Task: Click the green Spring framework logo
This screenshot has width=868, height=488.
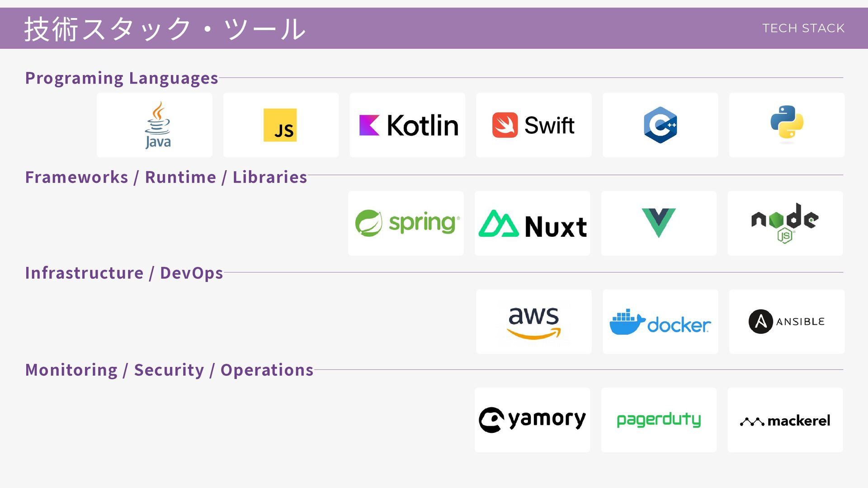Action: tap(406, 223)
